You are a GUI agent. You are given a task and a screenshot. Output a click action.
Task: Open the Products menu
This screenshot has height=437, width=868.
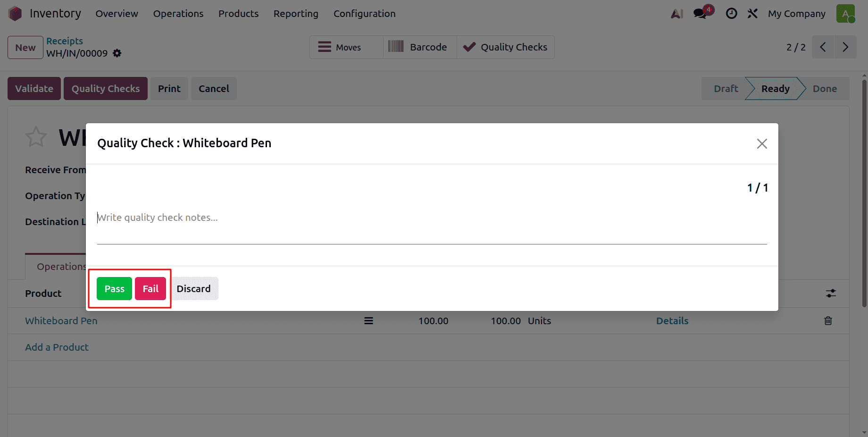pyautogui.click(x=238, y=14)
